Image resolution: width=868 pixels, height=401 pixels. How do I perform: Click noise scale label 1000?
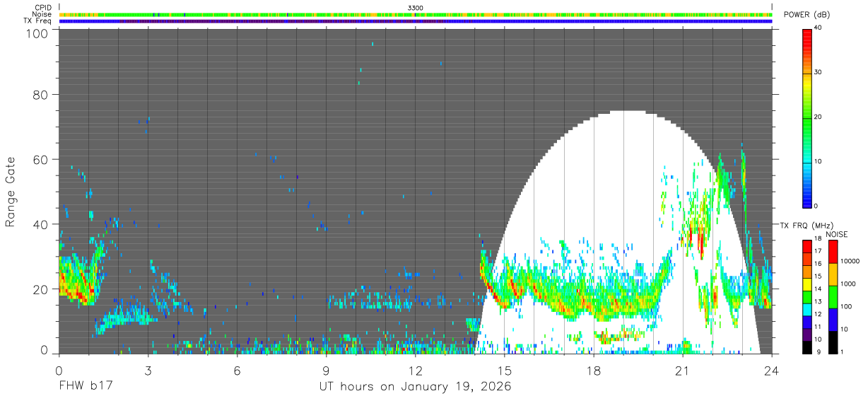point(848,284)
